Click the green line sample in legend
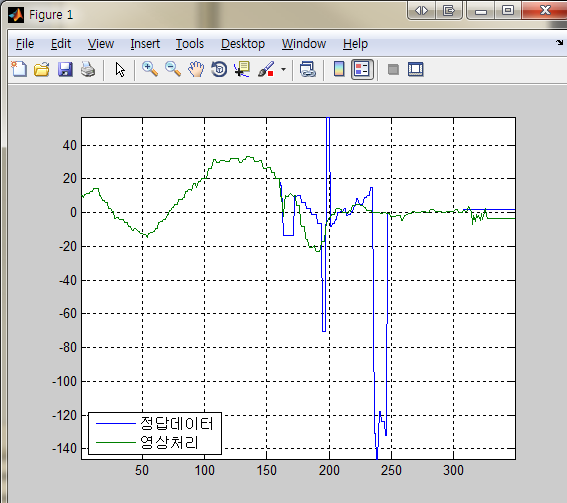Viewport: 567px width, 503px height. pos(116,442)
